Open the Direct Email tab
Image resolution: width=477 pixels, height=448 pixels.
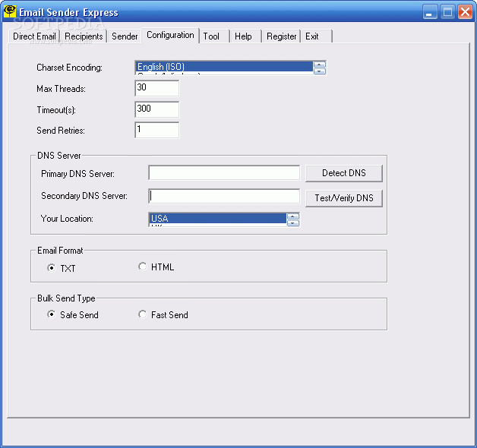click(34, 36)
